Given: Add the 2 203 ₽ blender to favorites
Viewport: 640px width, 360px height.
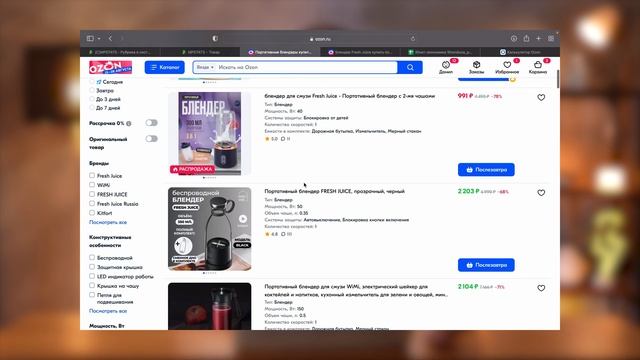Looking at the screenshot, I should tap(541, 193).
